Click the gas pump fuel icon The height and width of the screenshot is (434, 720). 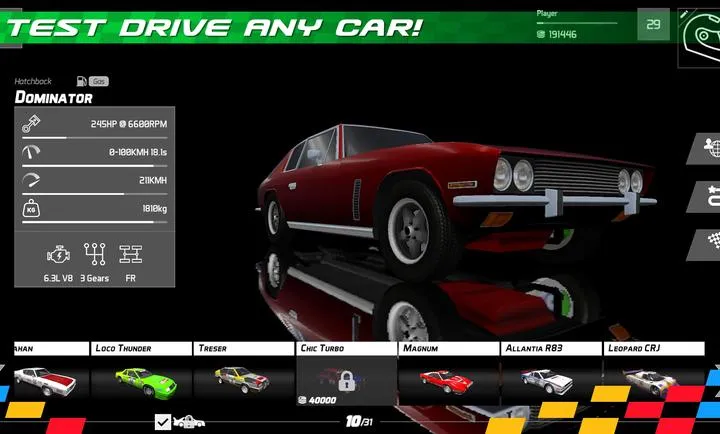pyautogui.click(x=81, y=80)
